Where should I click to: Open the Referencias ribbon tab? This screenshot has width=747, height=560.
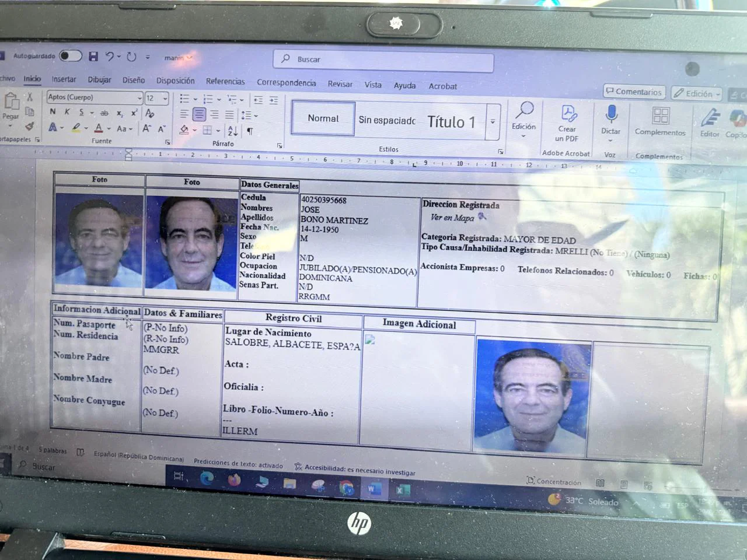pos(225,81)
